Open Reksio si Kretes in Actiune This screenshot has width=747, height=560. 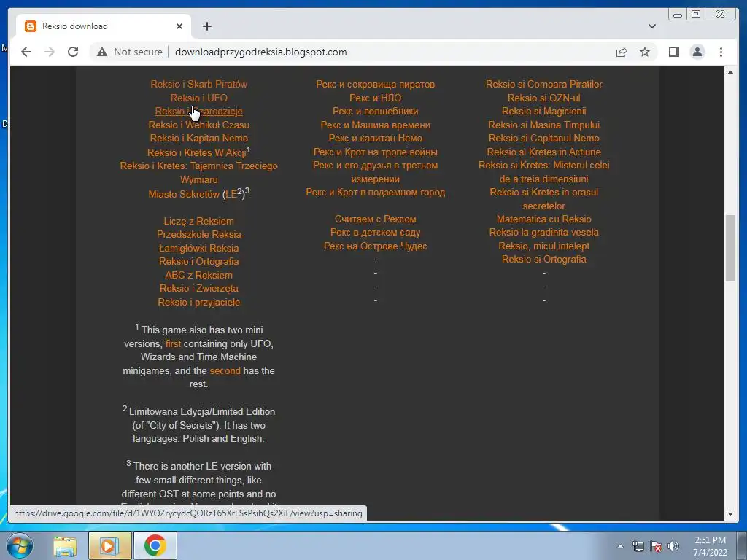544,152
